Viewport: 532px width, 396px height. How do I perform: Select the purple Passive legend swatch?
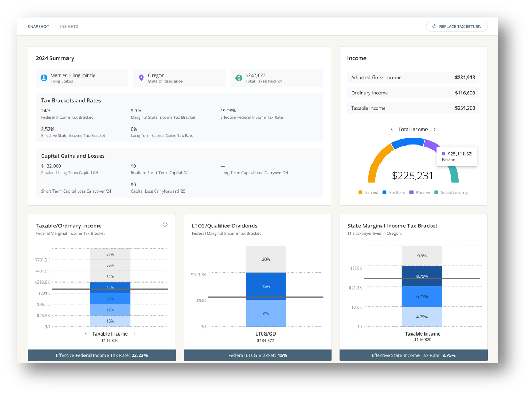click(412, 192)
